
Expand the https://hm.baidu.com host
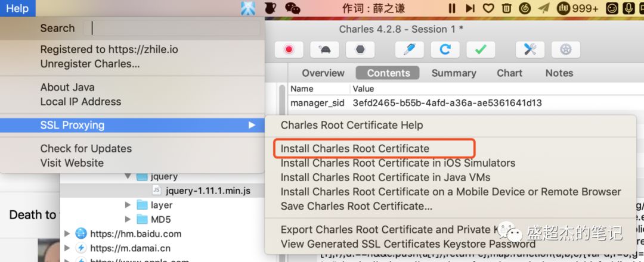coord(67,233)
